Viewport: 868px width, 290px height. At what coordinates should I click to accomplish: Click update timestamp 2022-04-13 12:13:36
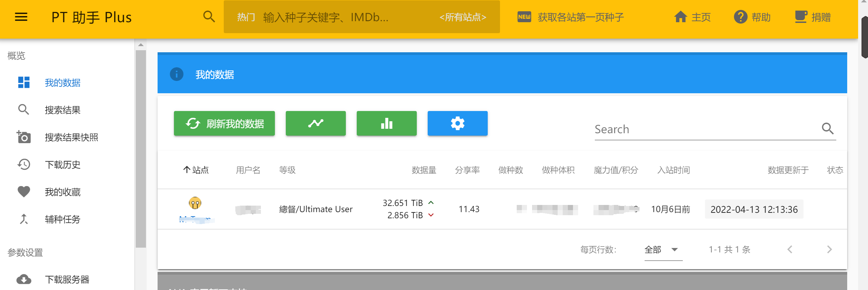[754, 209]
